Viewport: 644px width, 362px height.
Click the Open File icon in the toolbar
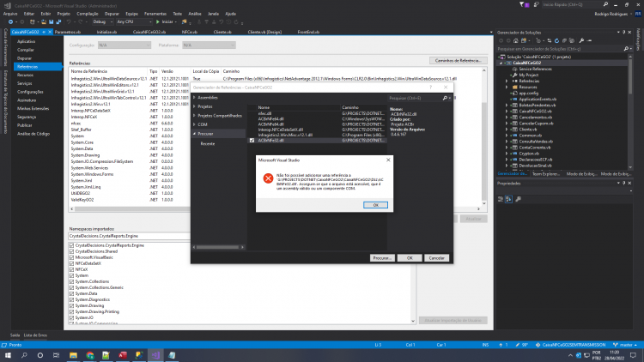pyautogui.click(x=43, y=21)
